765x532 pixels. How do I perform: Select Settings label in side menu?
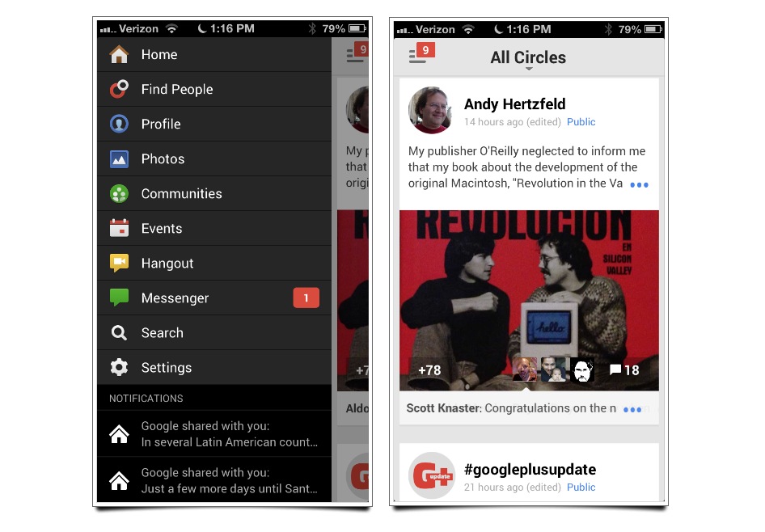(x=167, y=368)
